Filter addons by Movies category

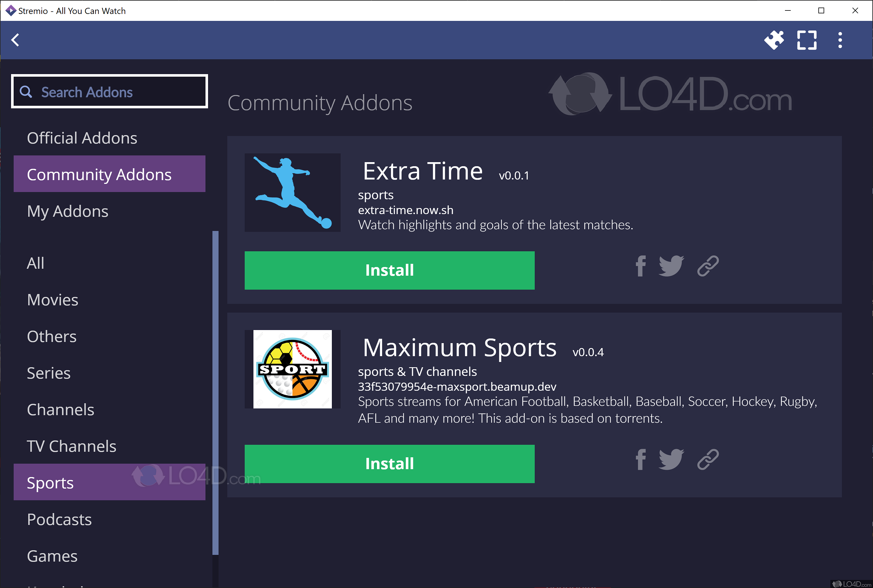coord(53,300)
